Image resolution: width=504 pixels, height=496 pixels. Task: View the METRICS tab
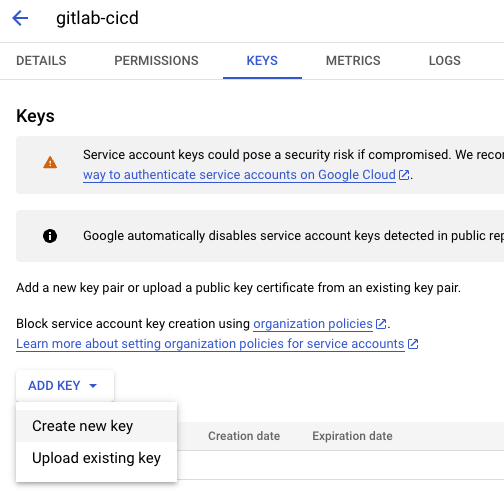coord(353,61)
